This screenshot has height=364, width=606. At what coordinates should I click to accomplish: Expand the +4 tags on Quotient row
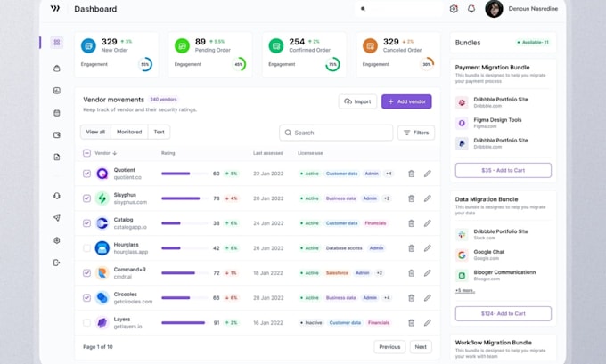[389, 174]
